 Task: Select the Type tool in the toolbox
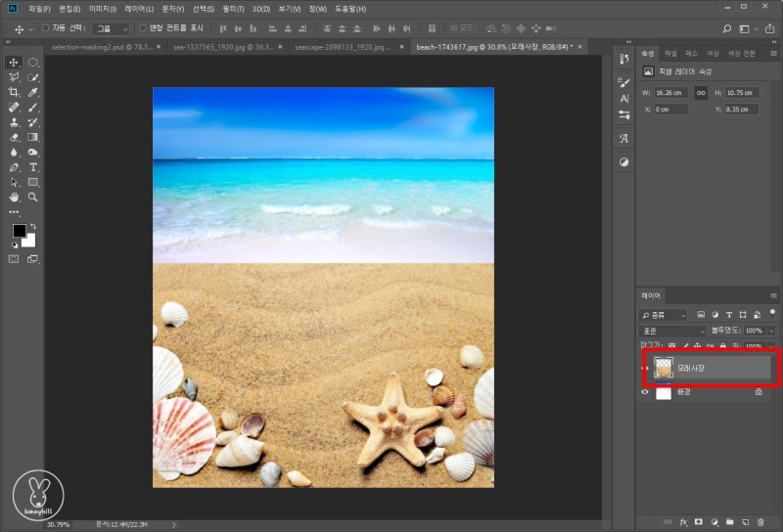pyautogui.click(x=33, y=167)
